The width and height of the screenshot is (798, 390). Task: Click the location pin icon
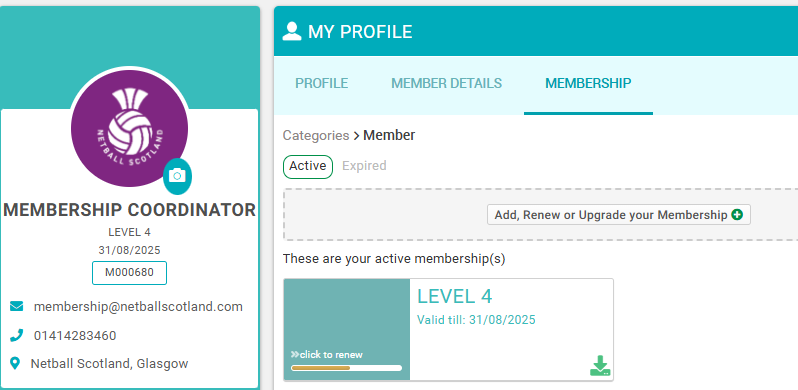tap(15, 364)
